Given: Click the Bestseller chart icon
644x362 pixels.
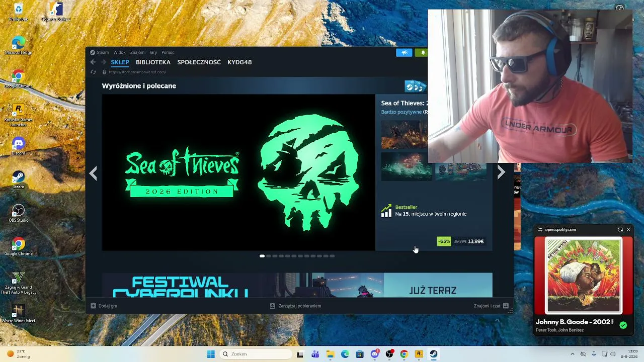Looking at the screenshot, I should [386, 211].
